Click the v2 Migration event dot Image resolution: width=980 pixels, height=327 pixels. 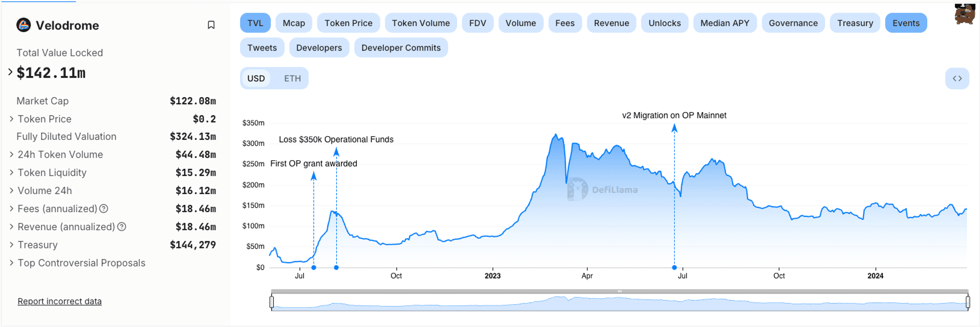coord(674,267)
